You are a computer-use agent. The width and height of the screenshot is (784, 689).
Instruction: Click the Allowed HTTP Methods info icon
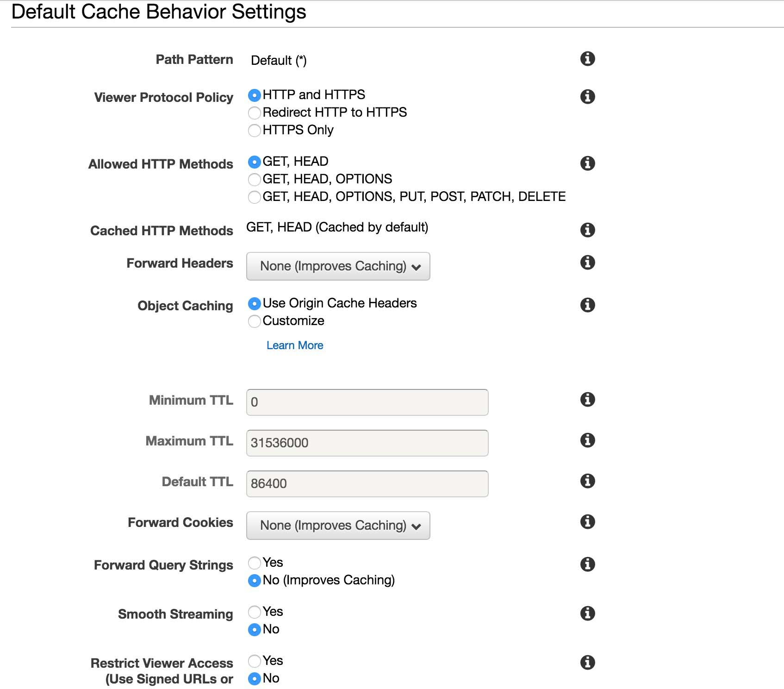coord(587,163)
